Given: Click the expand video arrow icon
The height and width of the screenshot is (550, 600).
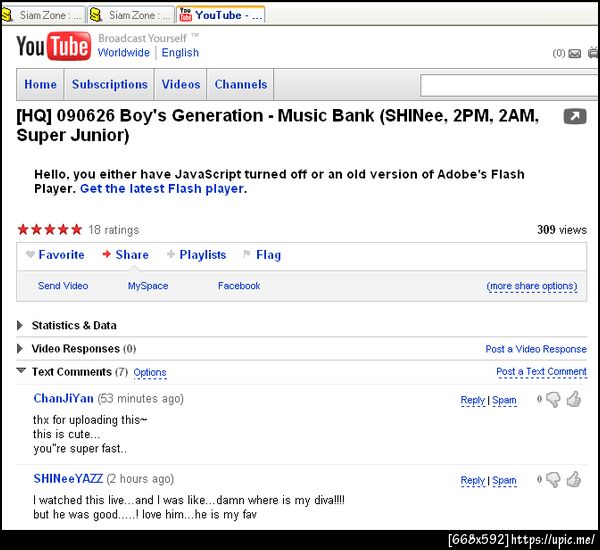Looking at the screenshot, I should pyautogui.click(x=575, y=116).
